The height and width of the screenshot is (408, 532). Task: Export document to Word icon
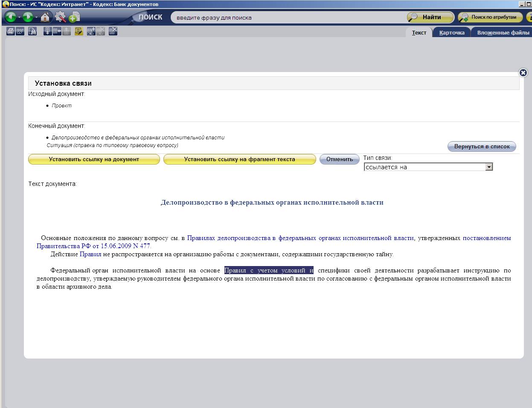click(x=20, y=31)
